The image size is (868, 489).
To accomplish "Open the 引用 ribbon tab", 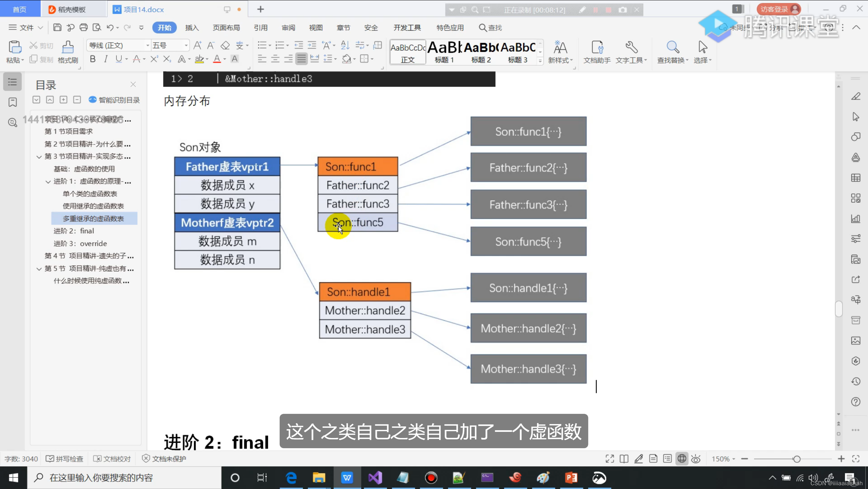I will point(261,28).
